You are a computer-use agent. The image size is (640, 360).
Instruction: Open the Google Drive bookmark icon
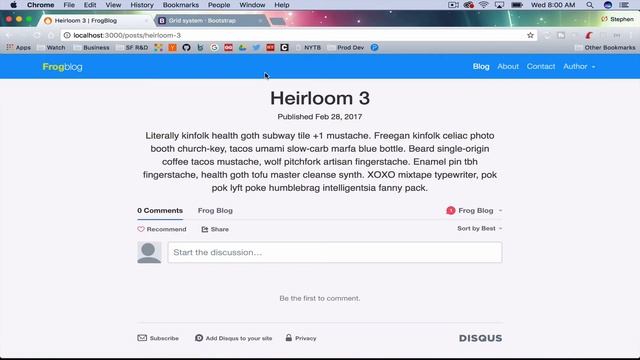pyautogui.click(x=242, y=47)
